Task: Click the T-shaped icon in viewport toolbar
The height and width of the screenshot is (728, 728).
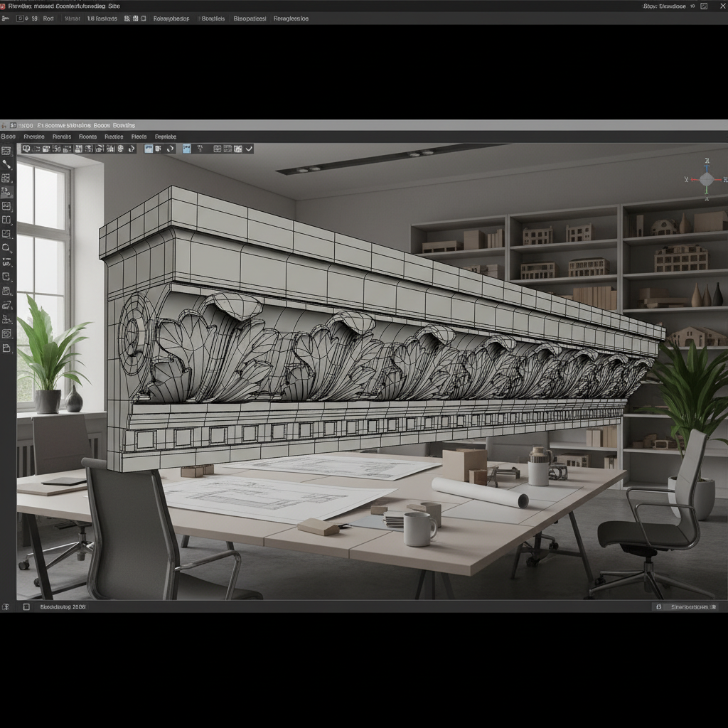Action: click(200, 149)
